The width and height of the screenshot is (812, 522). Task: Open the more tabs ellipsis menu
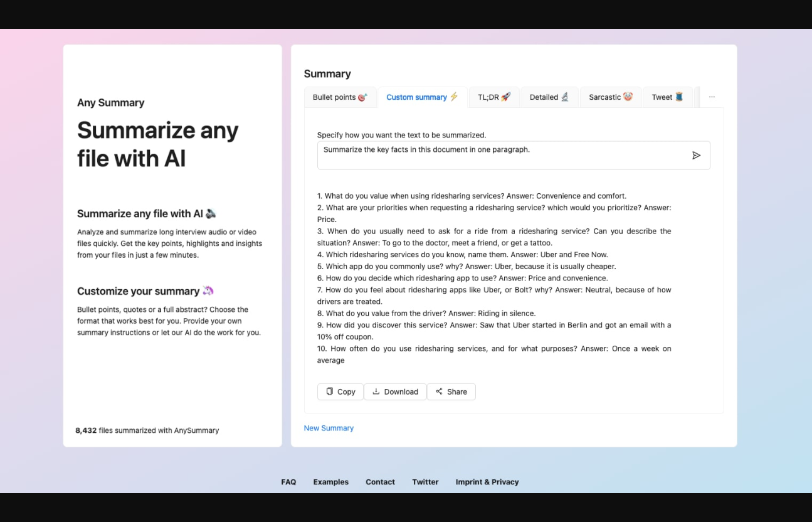pos(712,97)
